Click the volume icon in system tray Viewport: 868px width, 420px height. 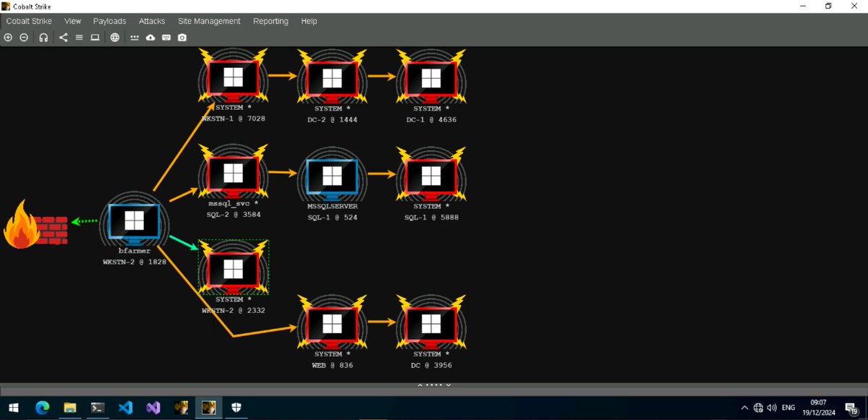point(772,408)
